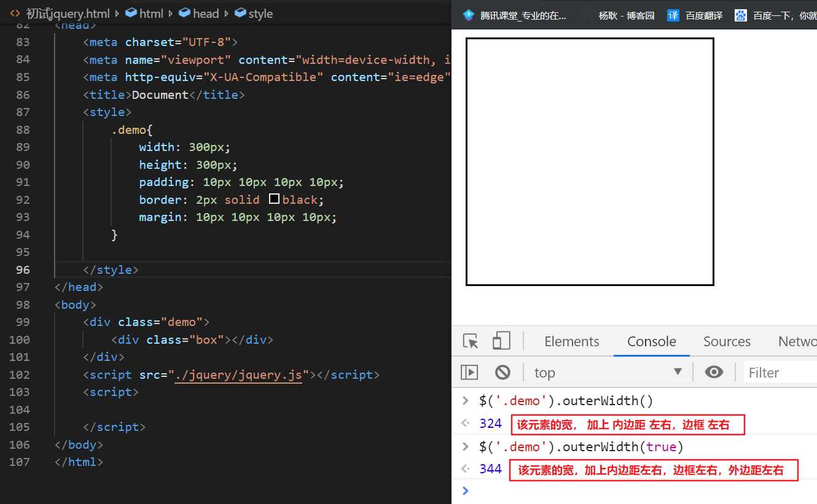Open live expression eye icon
This screenshot has height=504, width=817.
click(x=714, y=372)
